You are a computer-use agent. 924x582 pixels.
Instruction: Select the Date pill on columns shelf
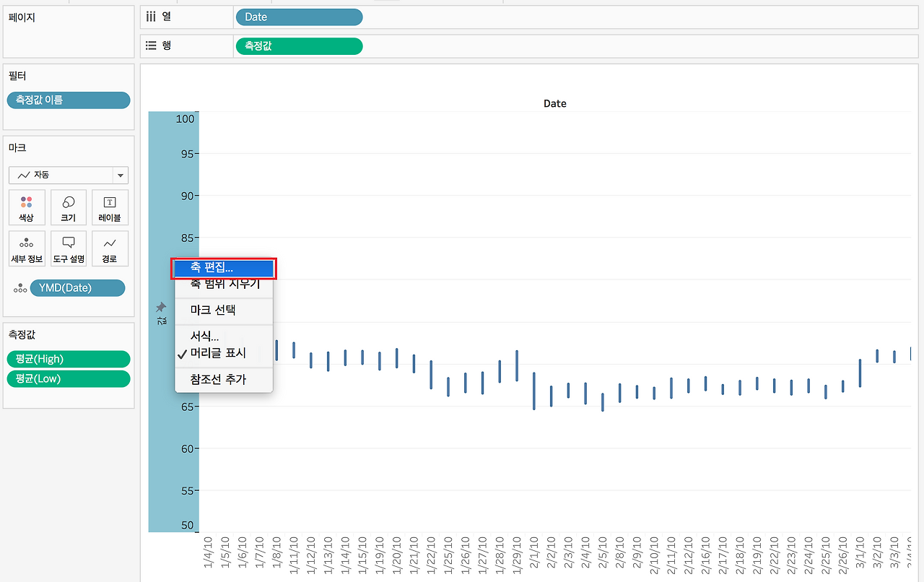tap(299, 17)
